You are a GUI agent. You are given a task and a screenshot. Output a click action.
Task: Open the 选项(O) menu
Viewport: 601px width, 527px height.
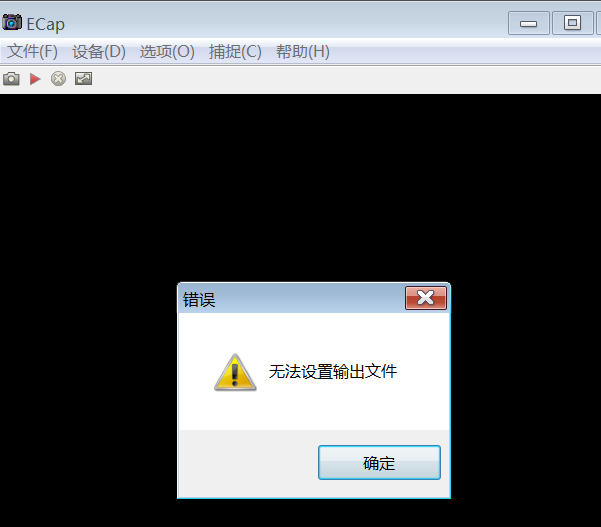point(167,52)
